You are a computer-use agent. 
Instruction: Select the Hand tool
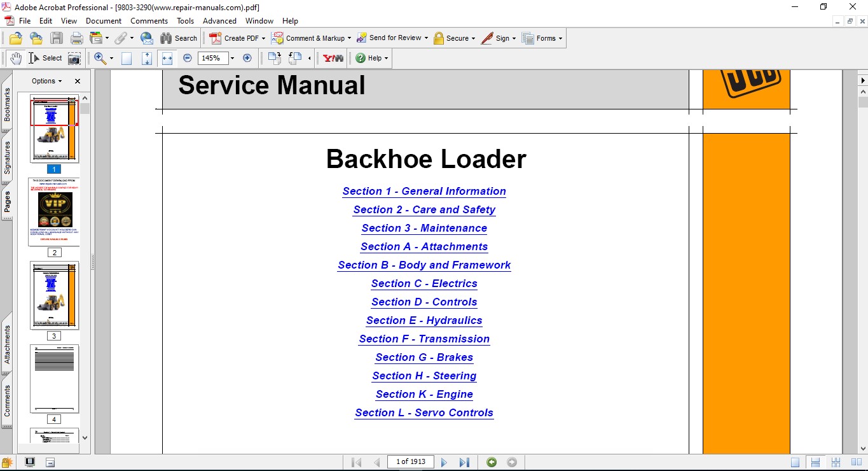point(16,58)
